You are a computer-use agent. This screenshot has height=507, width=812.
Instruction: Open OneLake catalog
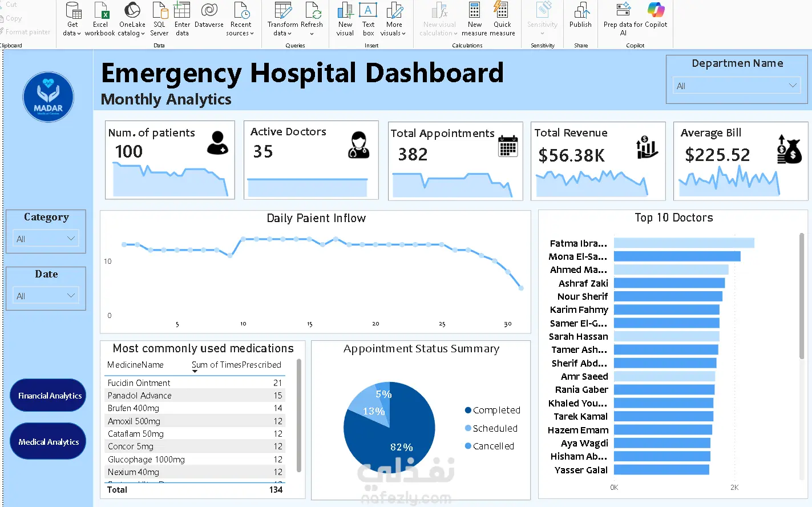pyautogui.click(x=132, y=19)
